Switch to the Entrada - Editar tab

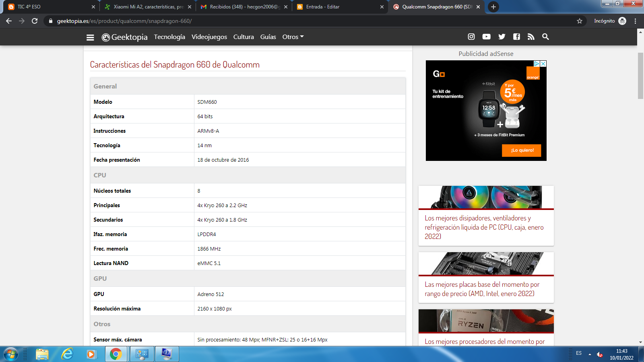(x=340, y=7)
